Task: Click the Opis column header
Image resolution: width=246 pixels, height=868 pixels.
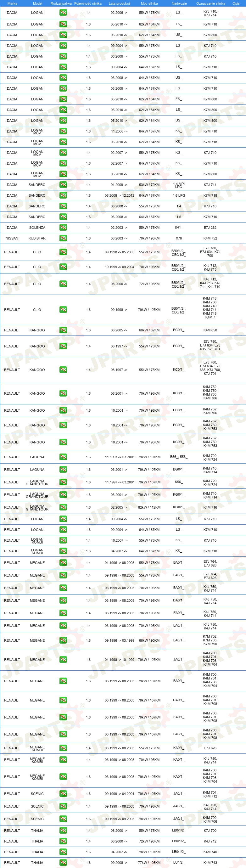Action: pyautogui.click(x=236, y=3)
